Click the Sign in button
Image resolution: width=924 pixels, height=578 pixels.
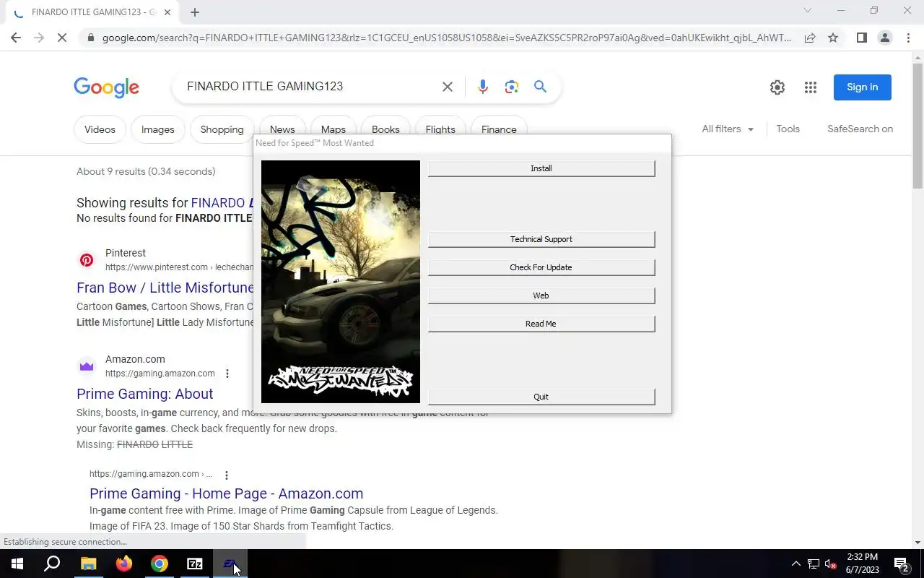(x=863, y=87)
